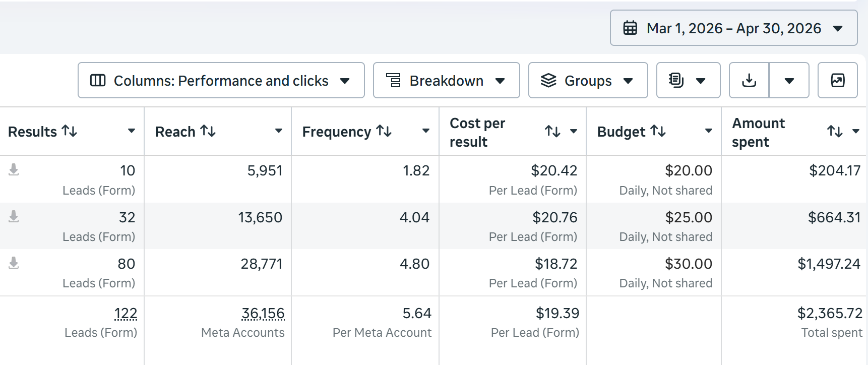Viewport: 868px width, 365px height.
Task: Sort by Frequency column arrows
Action: tap(384, 131)
